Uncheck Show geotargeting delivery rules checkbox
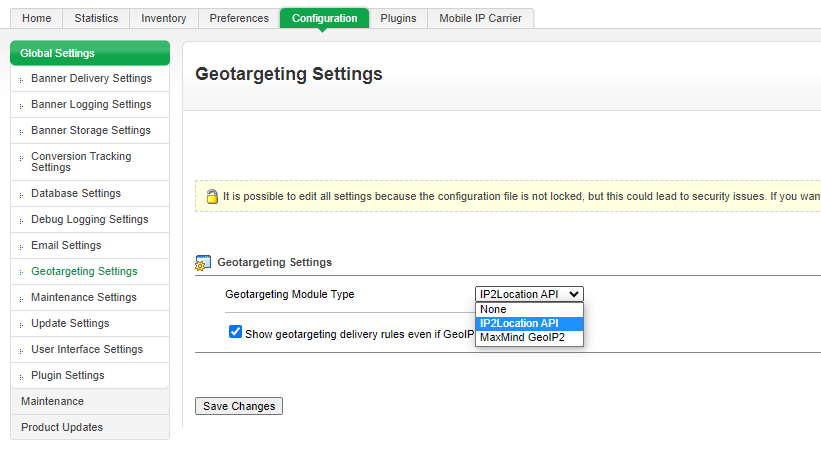The image size is (821, 459). (x=235, y=332)
